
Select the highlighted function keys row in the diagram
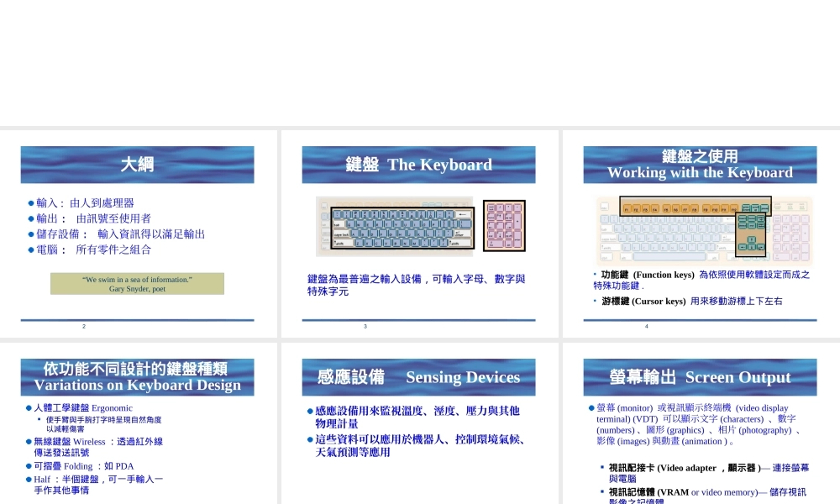coord(697,206)
